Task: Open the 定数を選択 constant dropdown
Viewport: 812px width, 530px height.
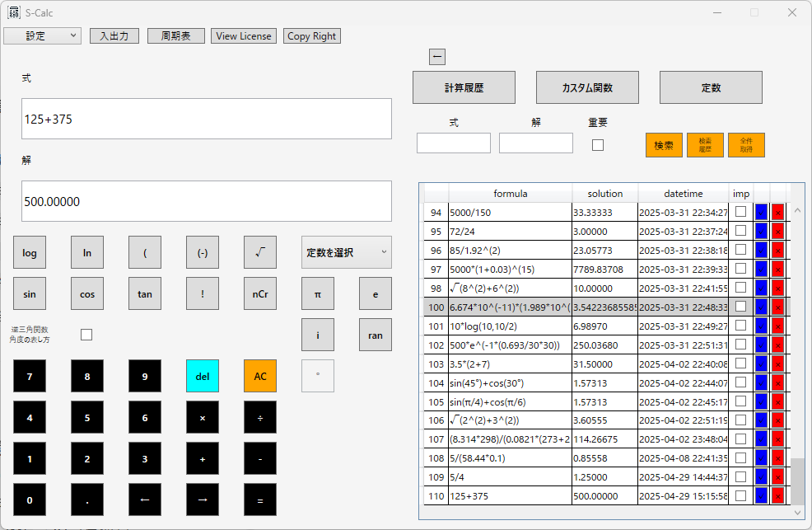Action: [x=347, y=252]
